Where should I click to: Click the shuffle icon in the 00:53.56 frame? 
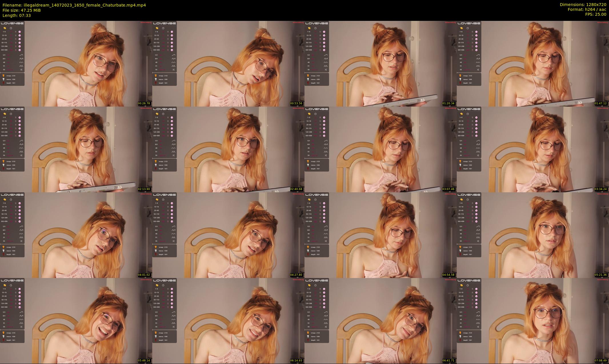click(x=173, y=70)
